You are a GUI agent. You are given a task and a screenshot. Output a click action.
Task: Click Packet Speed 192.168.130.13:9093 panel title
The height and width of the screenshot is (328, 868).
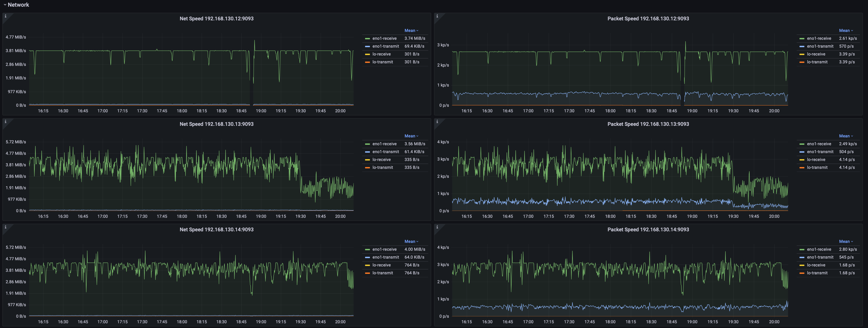[648, 124]
